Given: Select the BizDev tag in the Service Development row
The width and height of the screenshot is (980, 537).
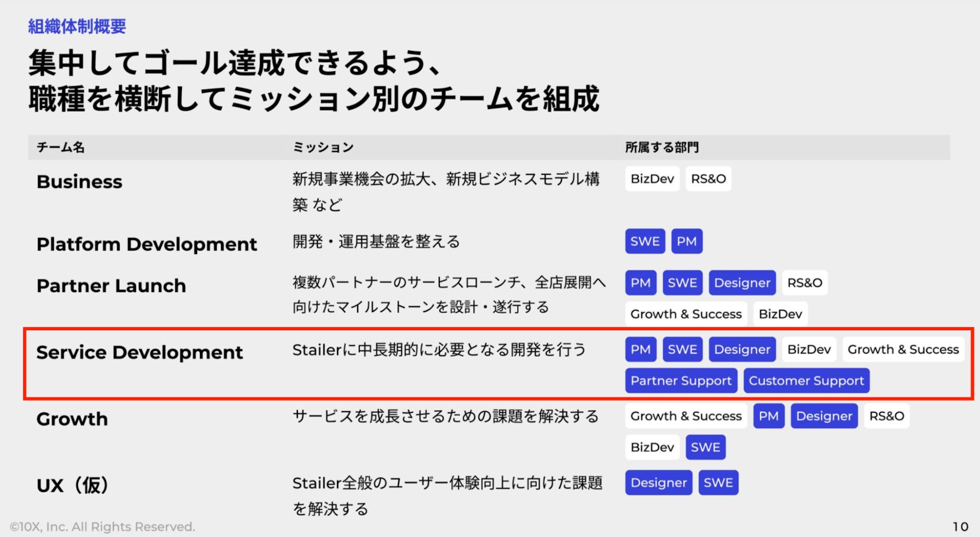Looking at the screenshot, I should [809, 349].
